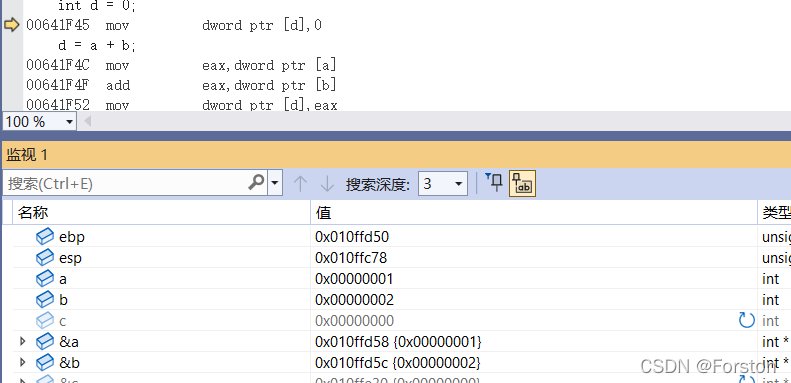Click the int * type of &a
This screenshot has width=791, height=383.
click(775, 342)
